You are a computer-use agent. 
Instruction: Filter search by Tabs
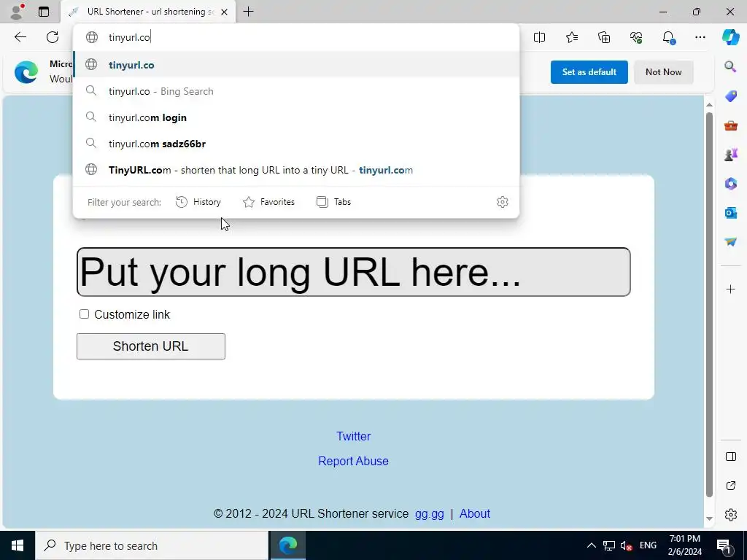(333, 202)
